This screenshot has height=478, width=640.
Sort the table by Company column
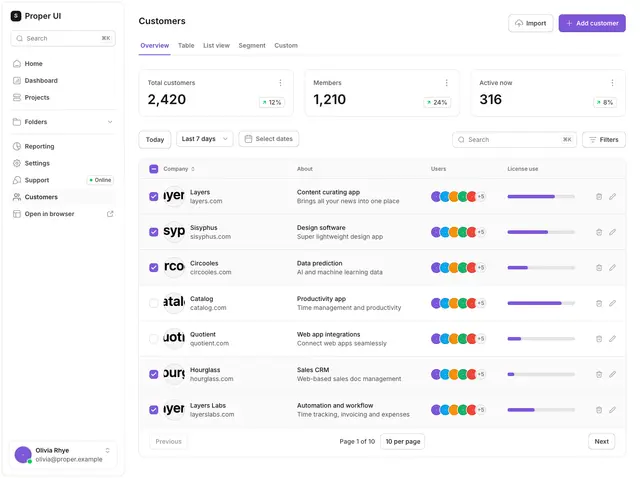(179, 169)
